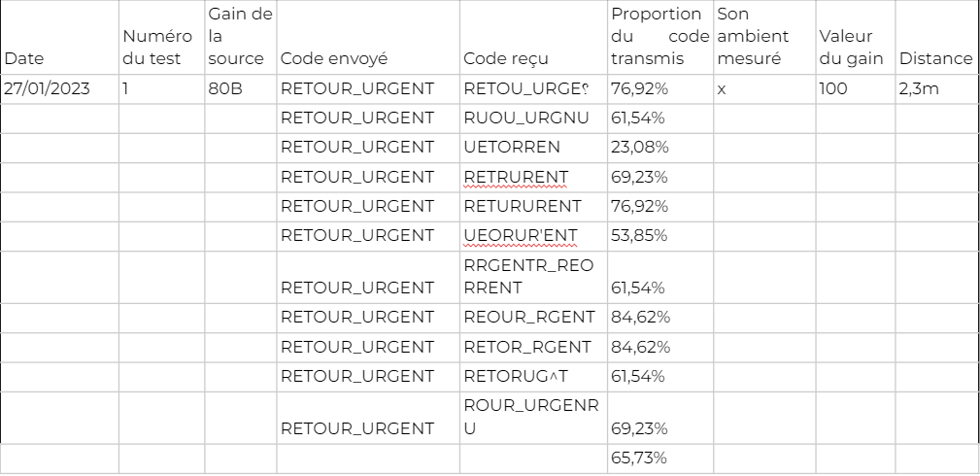Viewport: 980px width, 476px height.
Task: Select the x ambient sound cell
Action: [x=764, y=88]
